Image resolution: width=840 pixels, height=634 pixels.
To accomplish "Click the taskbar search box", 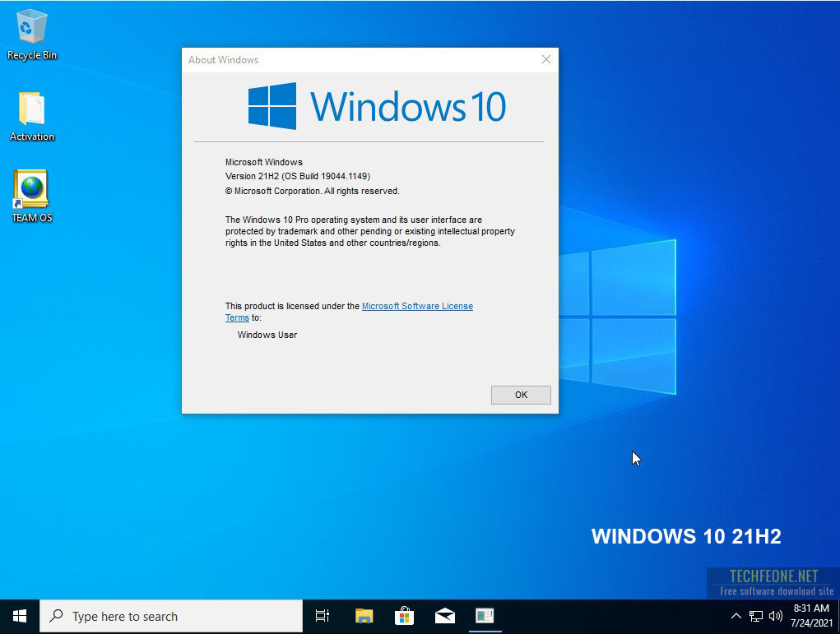I will pyautogui.click(x=171, y=617).
